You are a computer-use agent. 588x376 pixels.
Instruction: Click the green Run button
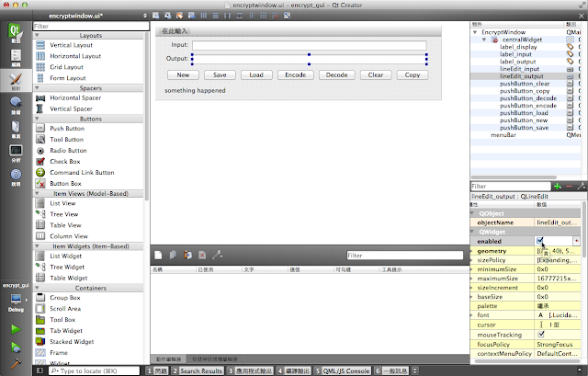16,329
